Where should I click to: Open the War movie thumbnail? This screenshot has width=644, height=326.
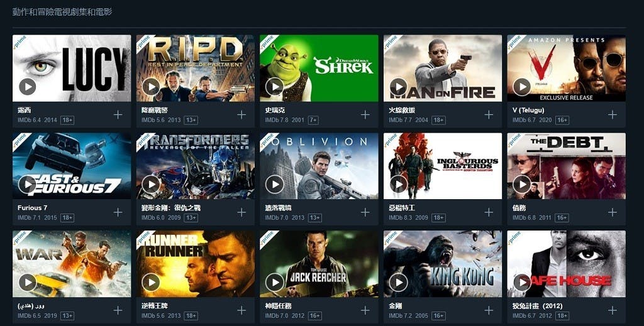[x=72, y=264]
